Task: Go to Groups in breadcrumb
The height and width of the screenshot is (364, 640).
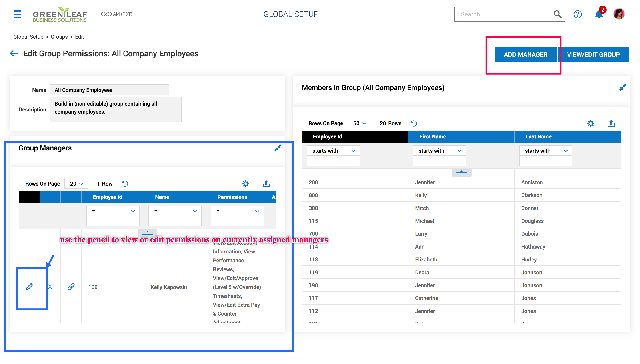Action: (59, 37)
